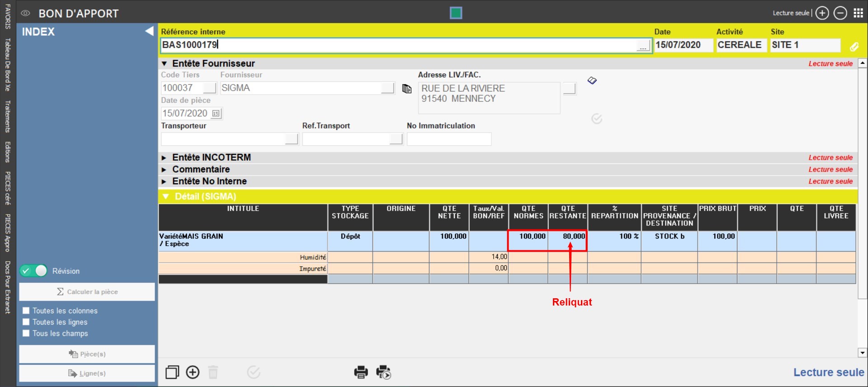
Task: Toggle the Révision switch
Action: (34, 271)
